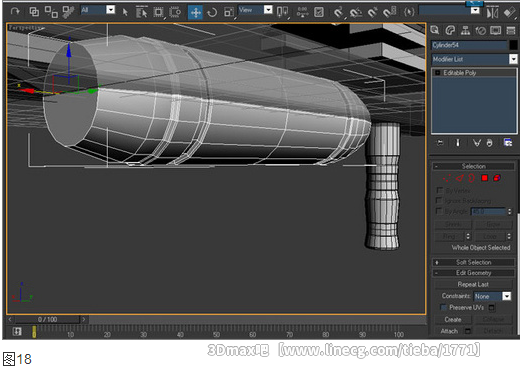Select Polygon sub-object level
The image size is (520, 369).
click(x=485, y=178)
